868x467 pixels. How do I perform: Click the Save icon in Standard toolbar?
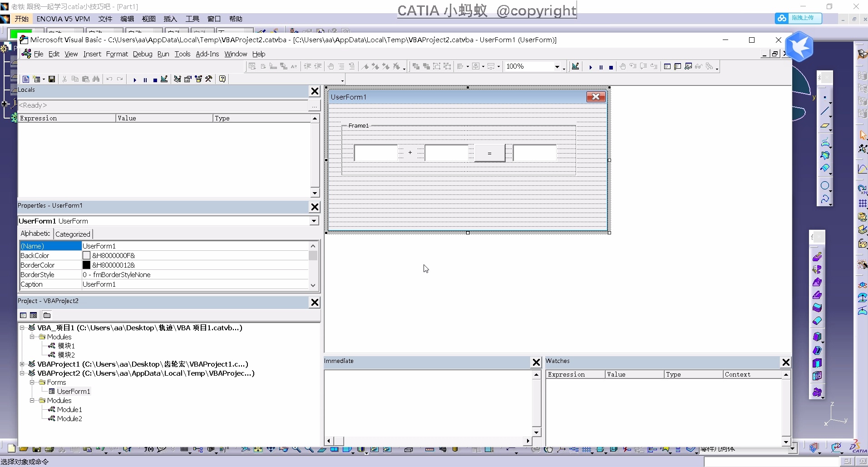click(52, 79)
